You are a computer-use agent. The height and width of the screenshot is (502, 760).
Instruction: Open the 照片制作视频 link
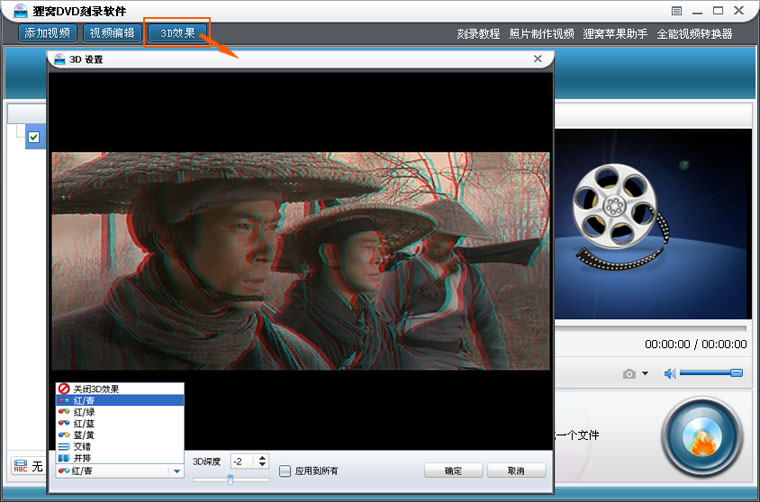[x=541, y=34]
